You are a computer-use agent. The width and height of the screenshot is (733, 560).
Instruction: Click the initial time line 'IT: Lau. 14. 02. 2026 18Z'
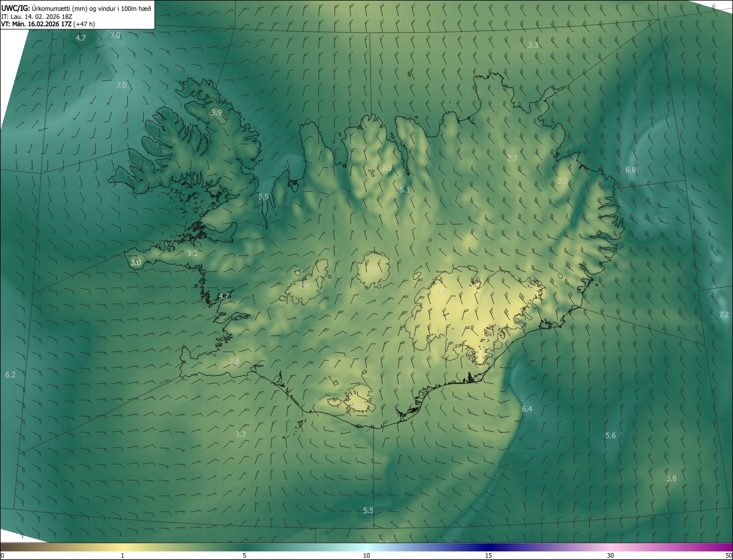click(37, 17)
